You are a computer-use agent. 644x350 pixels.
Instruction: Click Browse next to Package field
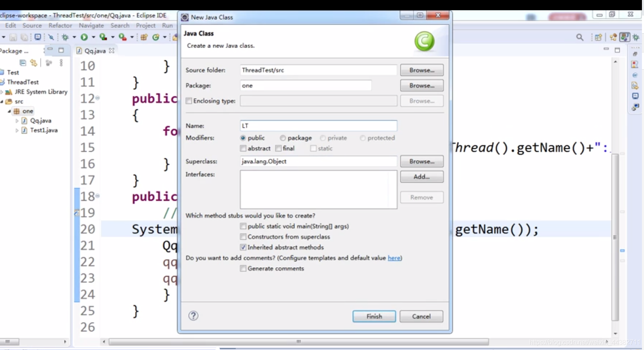tap(422, 86)
